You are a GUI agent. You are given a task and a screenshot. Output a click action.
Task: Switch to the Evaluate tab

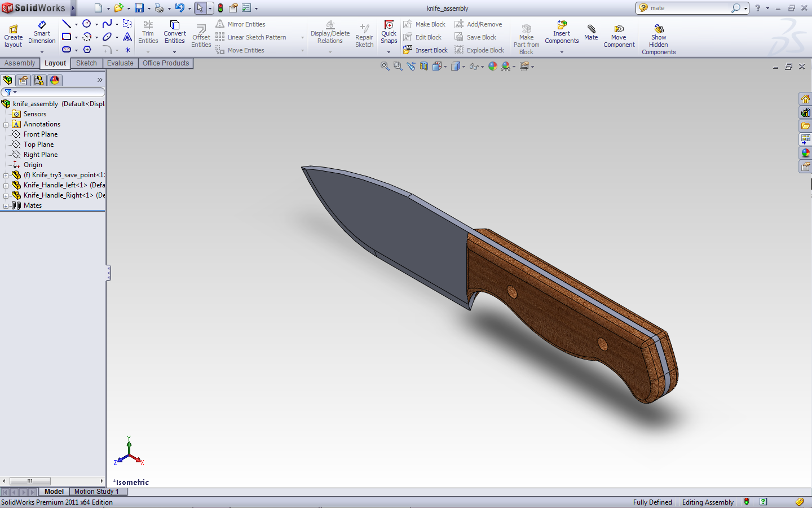pos(120,63)
